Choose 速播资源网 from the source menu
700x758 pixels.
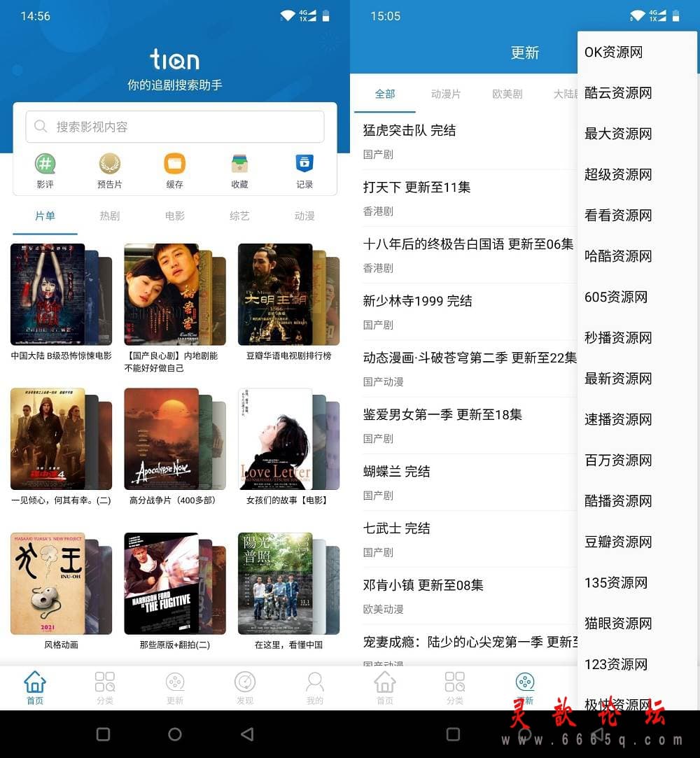click(637, 419)
